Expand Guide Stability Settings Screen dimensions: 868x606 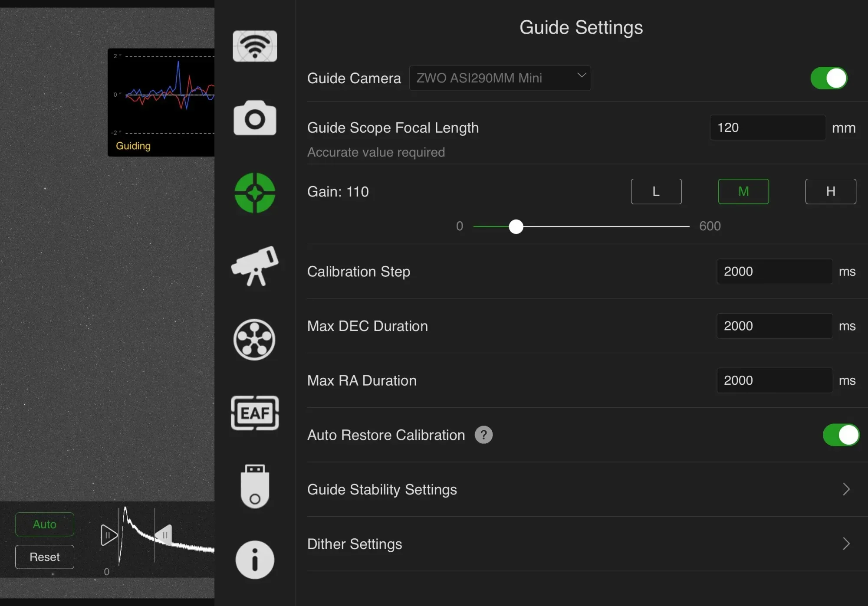[582, 489]
